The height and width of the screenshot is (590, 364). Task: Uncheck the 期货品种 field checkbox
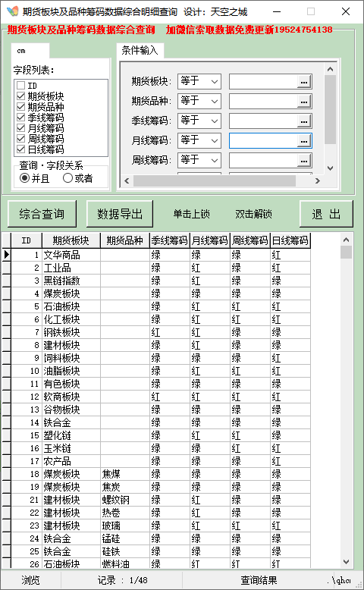[x=21, y=106]
